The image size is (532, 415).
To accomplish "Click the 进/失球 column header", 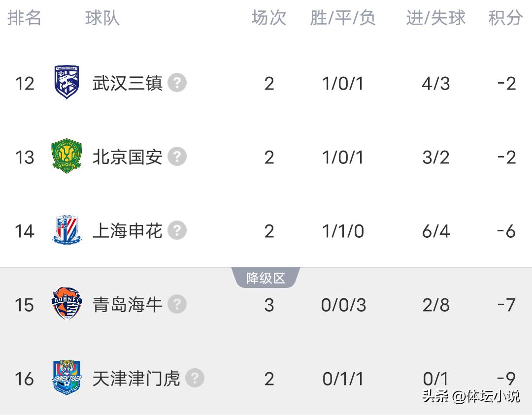I will coord(435,18).
